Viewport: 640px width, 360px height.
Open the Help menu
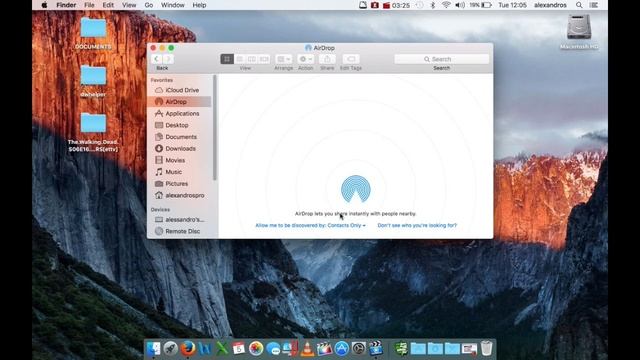(199, 5)
